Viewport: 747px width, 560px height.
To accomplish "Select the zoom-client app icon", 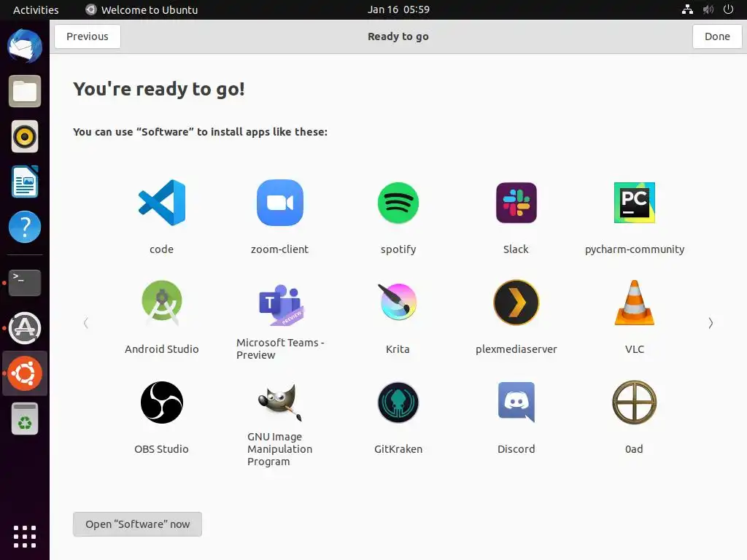I will click(279, 203).
